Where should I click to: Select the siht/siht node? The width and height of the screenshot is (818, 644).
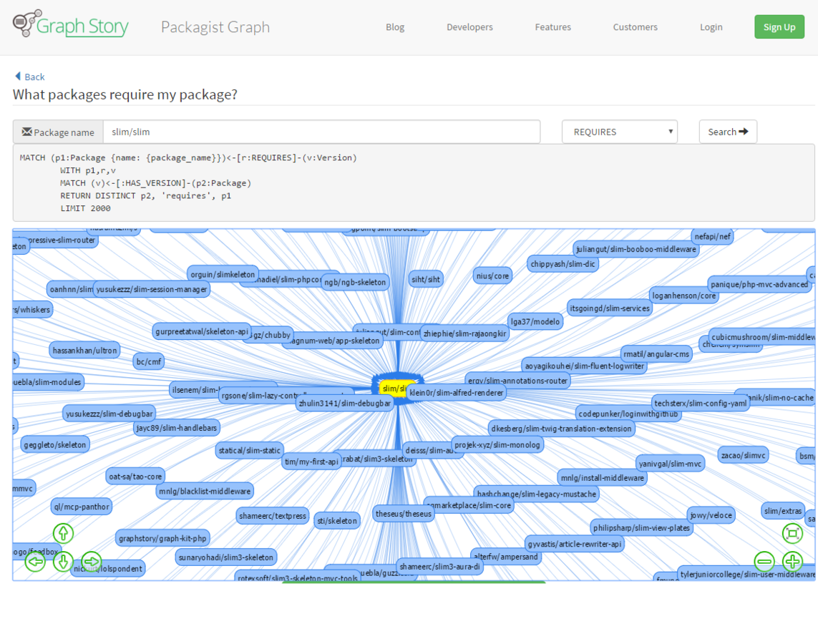(x=426, y=279)
